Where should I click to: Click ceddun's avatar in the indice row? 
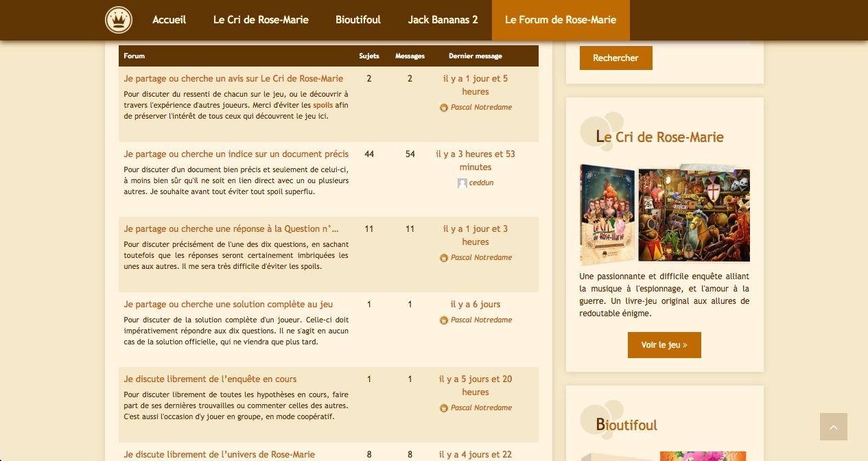click(462, 183)
